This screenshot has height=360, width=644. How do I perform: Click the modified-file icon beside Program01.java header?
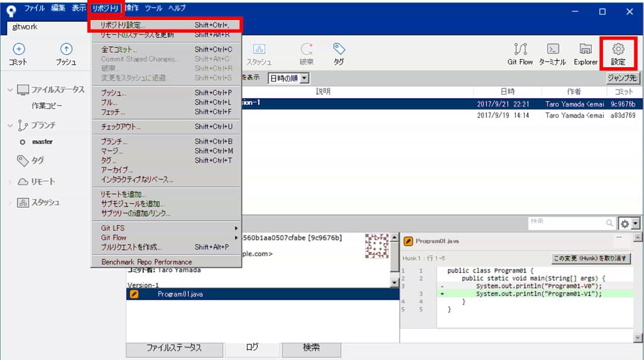[x=408, y=241]
